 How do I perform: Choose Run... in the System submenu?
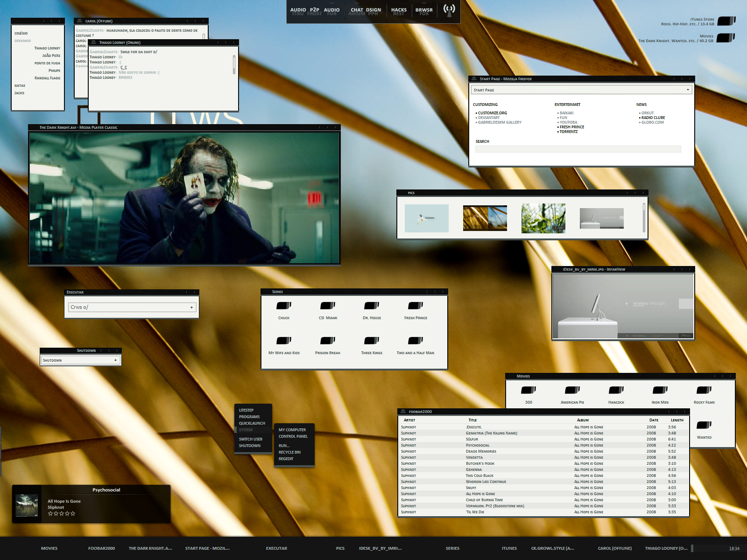[284, 446]
